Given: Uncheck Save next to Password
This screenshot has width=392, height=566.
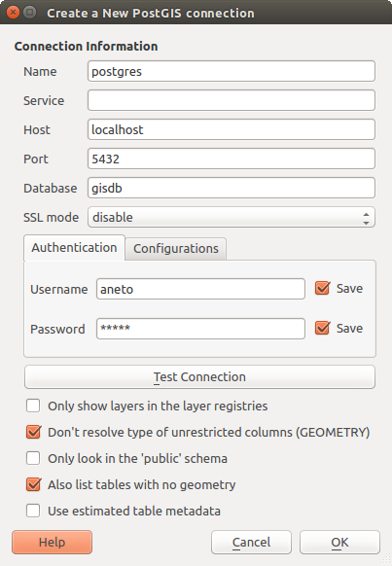Looking at the screenshot, I should (x=322, y=328).
